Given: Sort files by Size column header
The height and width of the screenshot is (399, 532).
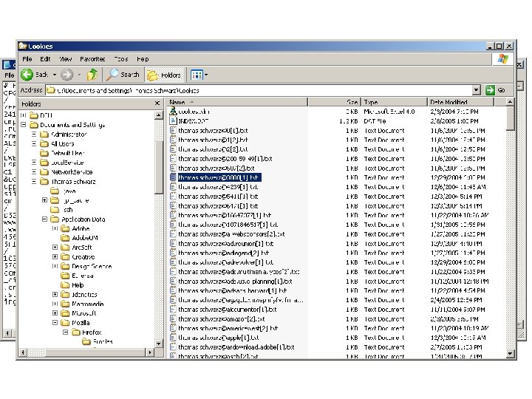Looking at the screenshot, I should [x=335, y=102].
